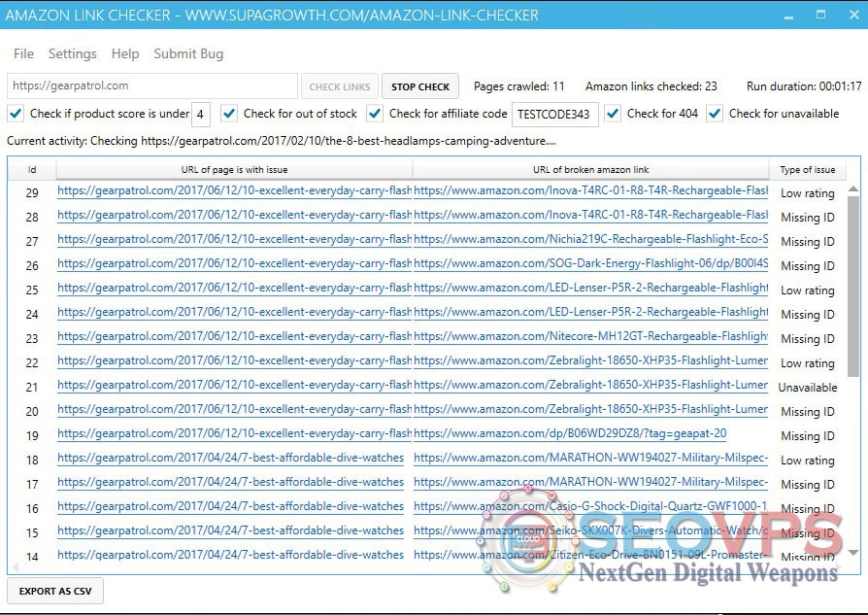Open the Inova amazon link in row 28
Screen dimensions: 868x615
[590, 215]
